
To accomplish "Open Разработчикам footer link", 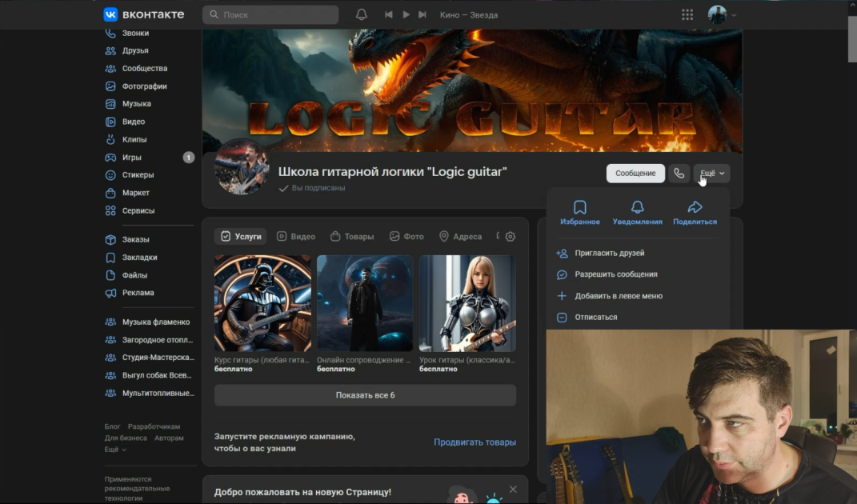I will (154, 426).
